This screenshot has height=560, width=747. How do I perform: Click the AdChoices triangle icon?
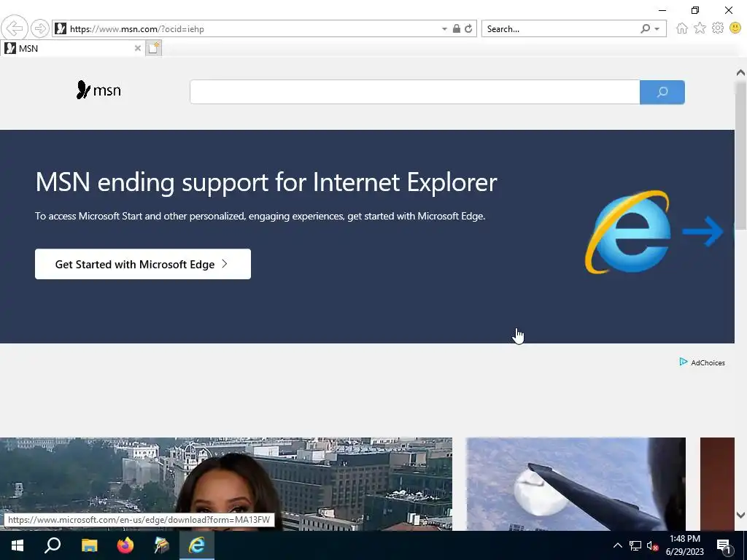click(x=683, y=362)
